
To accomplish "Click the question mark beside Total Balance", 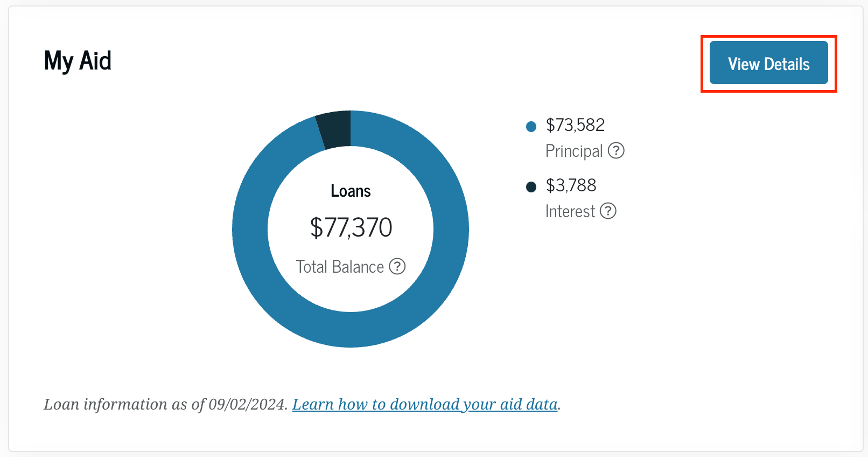I will 397,266.
